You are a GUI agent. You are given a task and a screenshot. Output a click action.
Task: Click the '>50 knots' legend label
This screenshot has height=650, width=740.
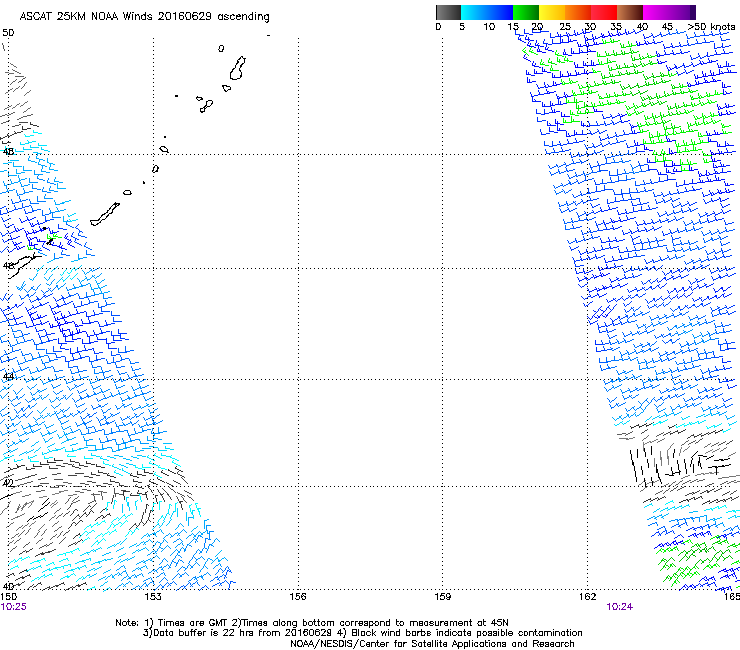click(x=711, y=27)
